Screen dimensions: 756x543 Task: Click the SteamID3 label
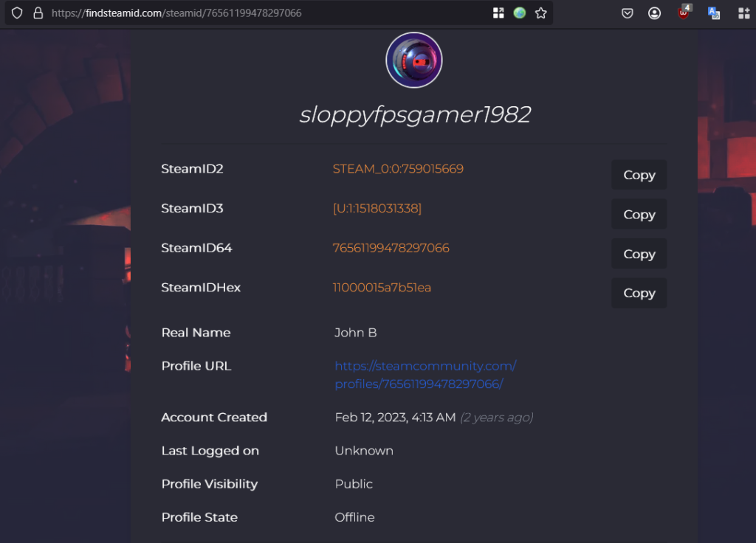[x=192, y=209]
